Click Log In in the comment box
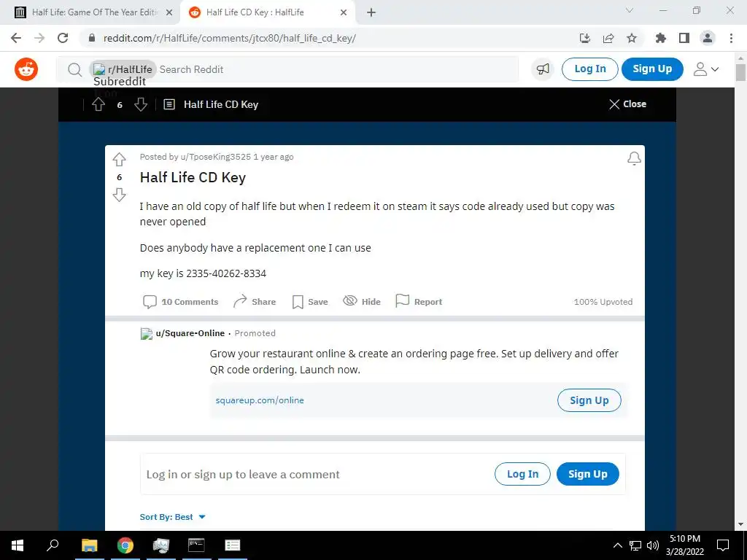Viewport: 747px width, 560px height. (522, 474)
